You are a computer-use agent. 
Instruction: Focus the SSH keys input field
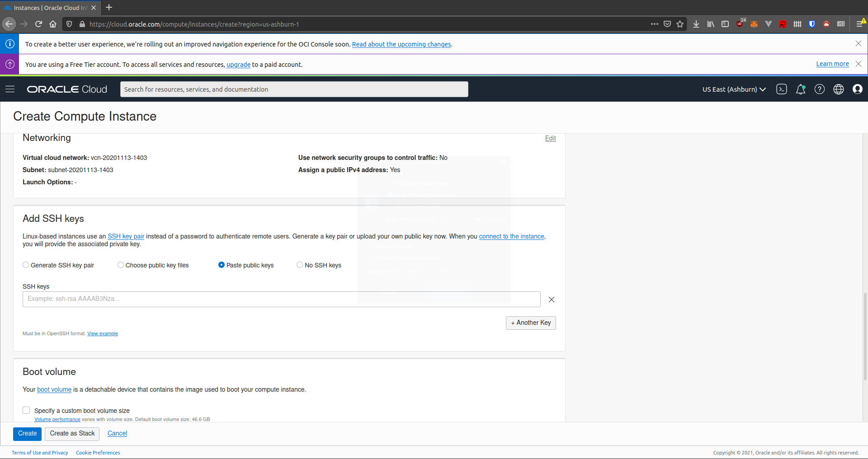pyautogui.click(x=281, y=299)
